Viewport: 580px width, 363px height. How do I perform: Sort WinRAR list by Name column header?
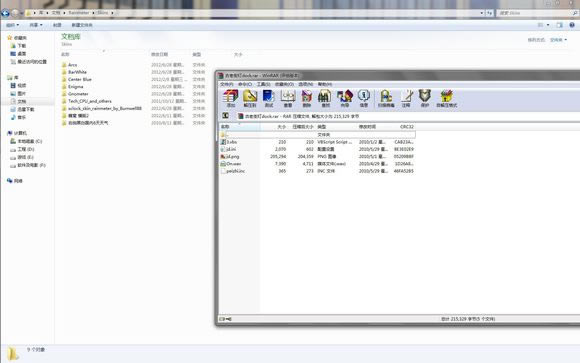(240, 127)
